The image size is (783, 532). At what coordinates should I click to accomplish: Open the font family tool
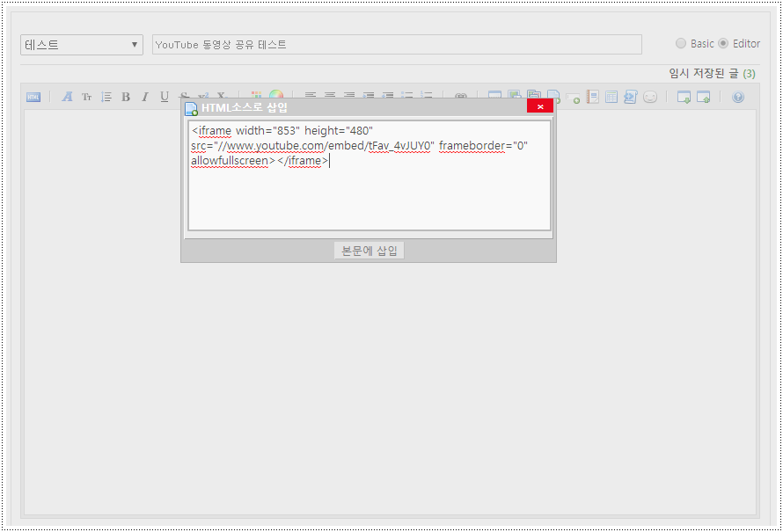point(68,98)
